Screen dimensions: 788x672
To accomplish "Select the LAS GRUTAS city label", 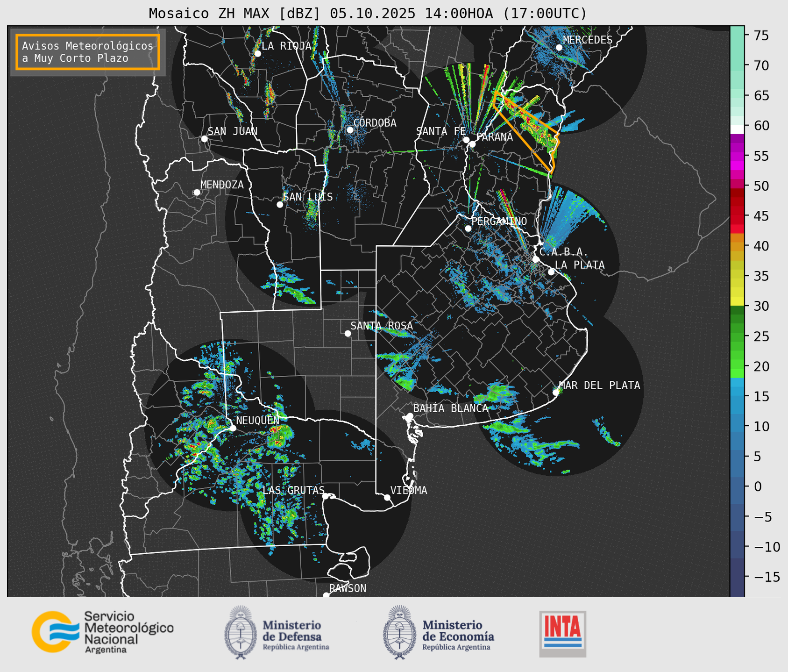I will point(293,490).
